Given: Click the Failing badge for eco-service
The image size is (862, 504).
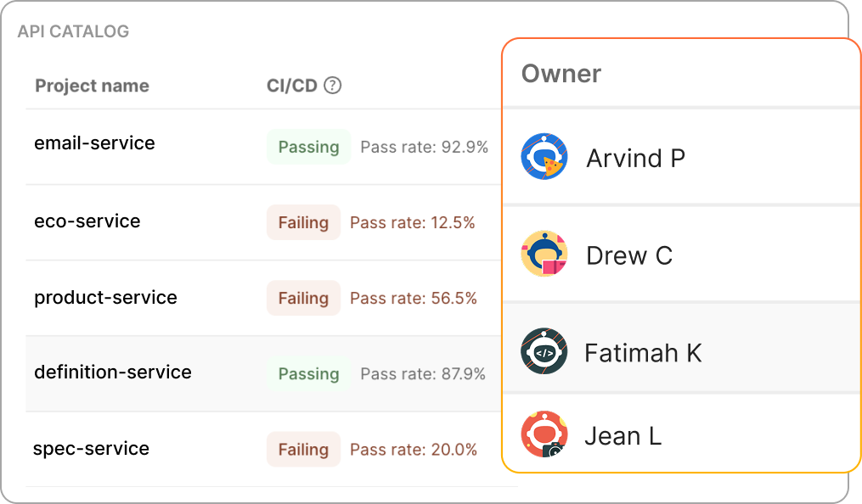Looking at the screenshot, I should tap(303, 222).
